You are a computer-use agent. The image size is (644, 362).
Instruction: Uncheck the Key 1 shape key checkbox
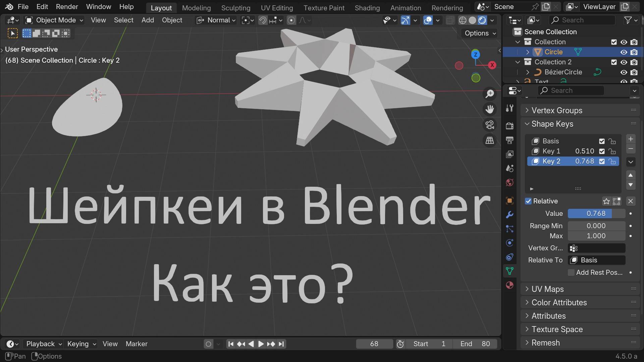(601, 151)
